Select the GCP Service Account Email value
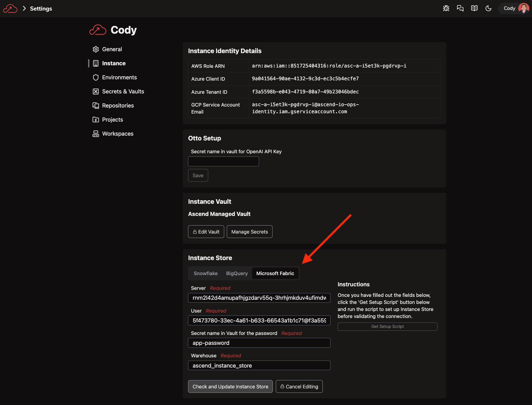The width and height of the screenshot is (532, 405). [305, 108]
